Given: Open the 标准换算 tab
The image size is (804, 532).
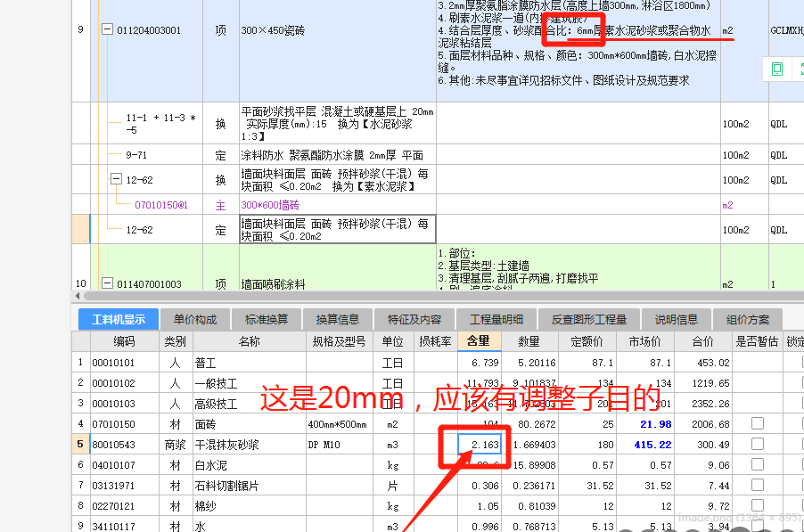Looking at the screenshot, I should (x=267, y=319).
